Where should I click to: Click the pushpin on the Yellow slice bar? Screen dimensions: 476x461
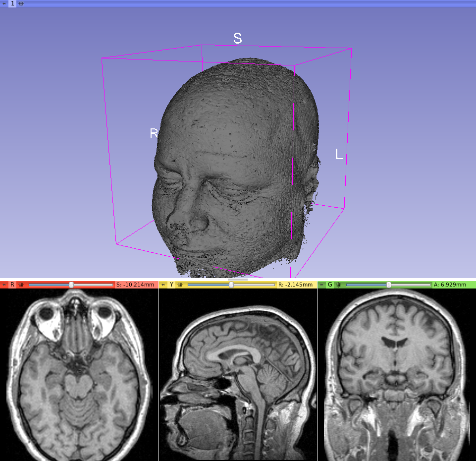click(162, 285)
